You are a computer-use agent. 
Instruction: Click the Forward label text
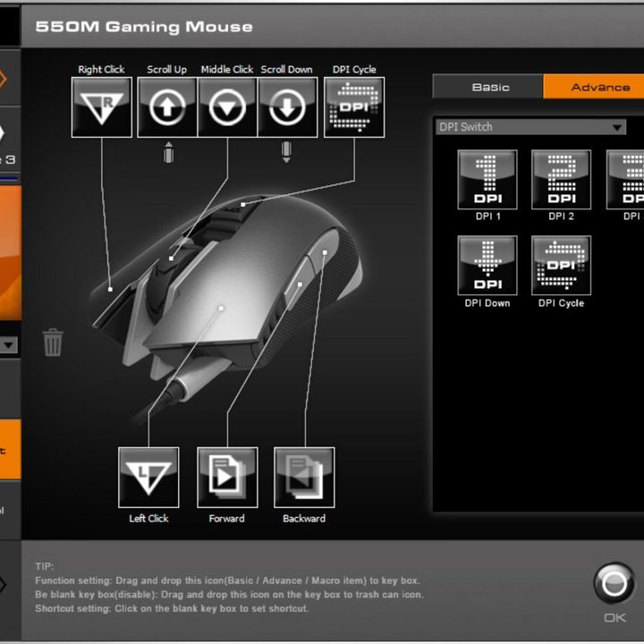click(x=226, y=518)
